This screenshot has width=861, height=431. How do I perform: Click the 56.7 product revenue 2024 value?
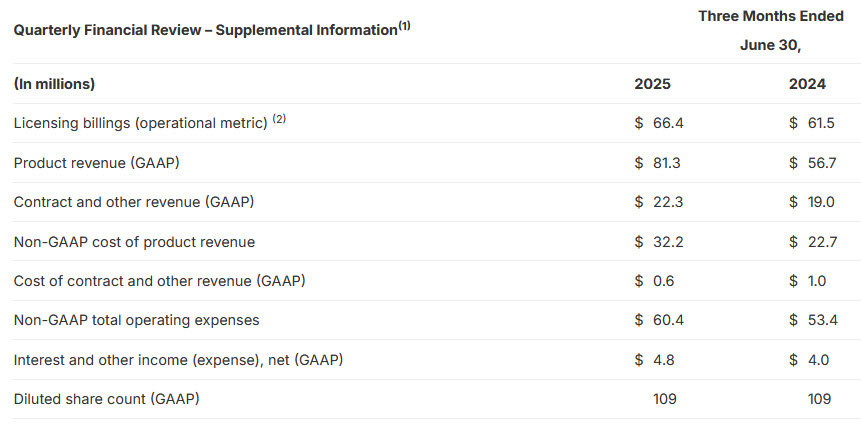point(822,163)
